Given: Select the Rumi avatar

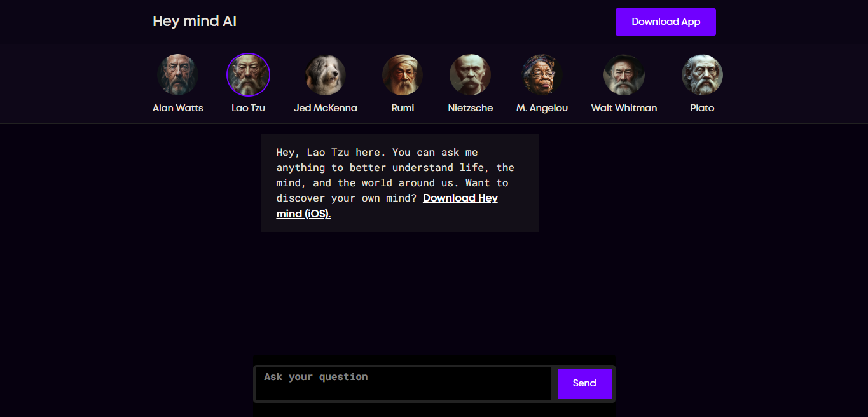Looking at the screenshot, I should (x=403, y=75).
